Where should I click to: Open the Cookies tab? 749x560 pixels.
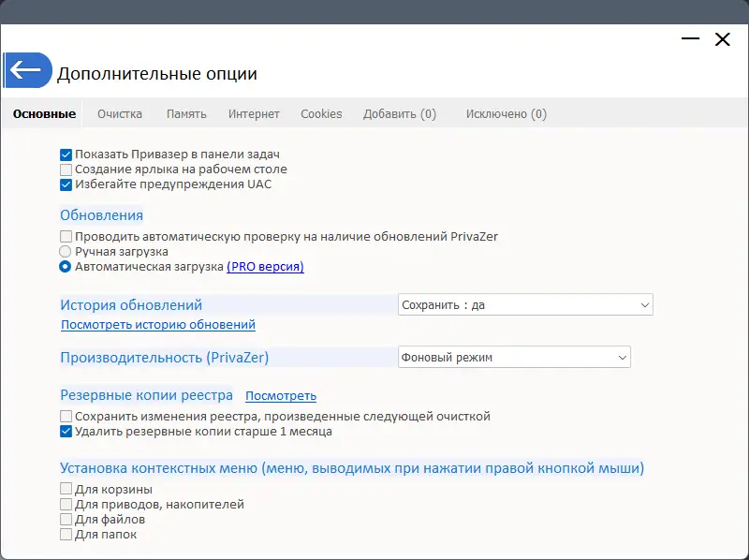point(321,112)
